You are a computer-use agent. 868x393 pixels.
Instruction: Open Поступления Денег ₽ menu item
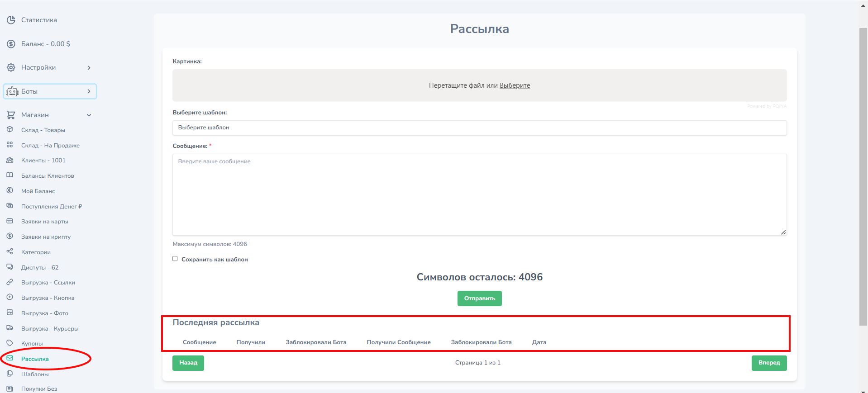tap(52, 207)
